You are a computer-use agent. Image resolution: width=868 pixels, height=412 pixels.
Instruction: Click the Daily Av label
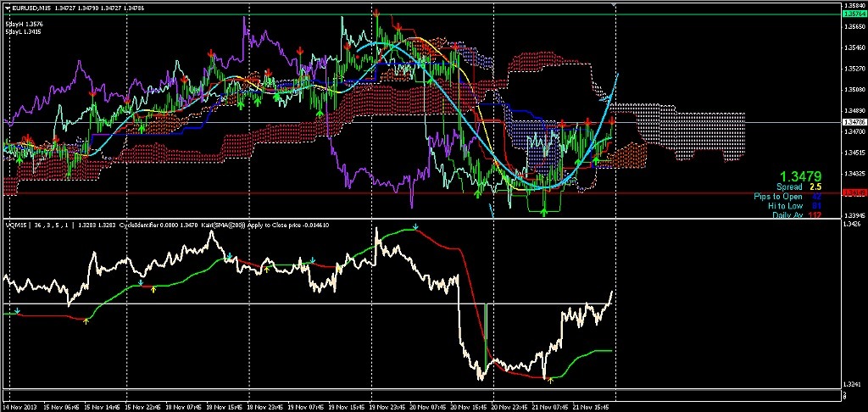click(787, 214)
